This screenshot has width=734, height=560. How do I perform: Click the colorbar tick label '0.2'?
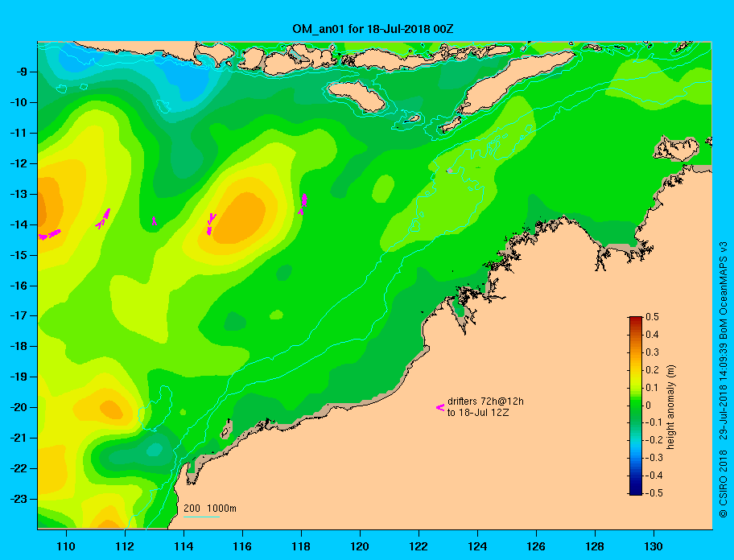coord(652,369)
